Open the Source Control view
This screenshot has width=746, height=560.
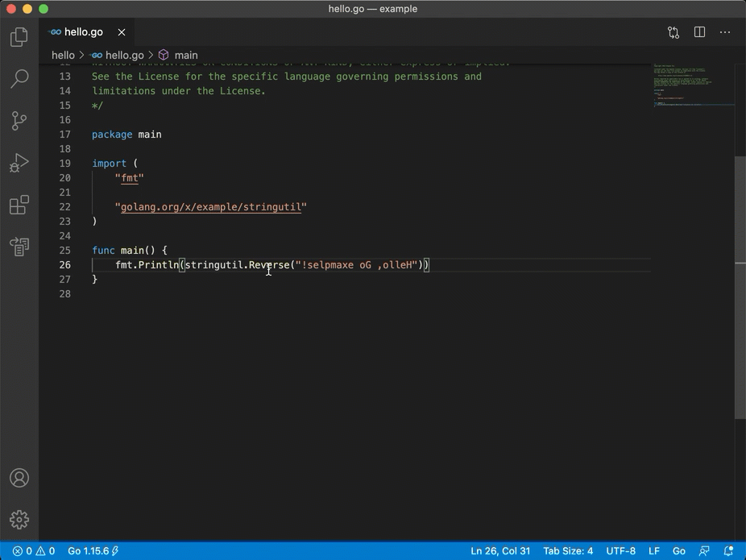point(19,120)
